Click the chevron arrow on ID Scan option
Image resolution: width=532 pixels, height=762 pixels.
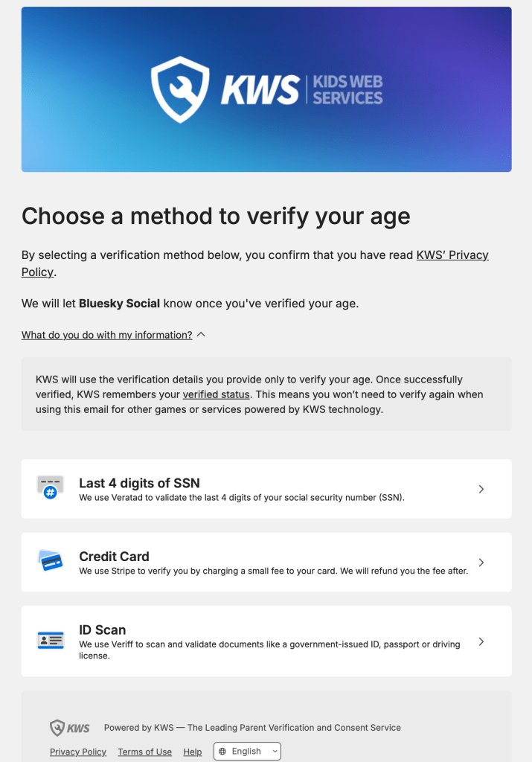click(x=481, y=641)
